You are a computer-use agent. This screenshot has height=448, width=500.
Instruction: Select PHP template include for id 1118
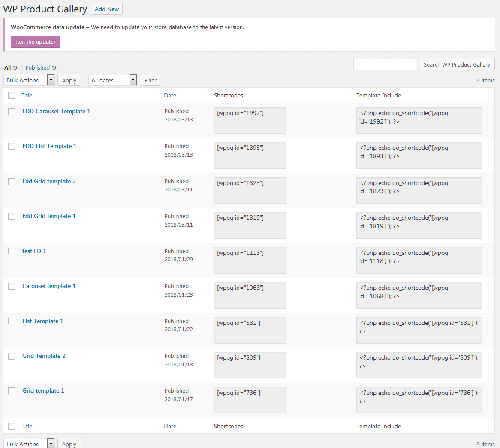[419, 260]
